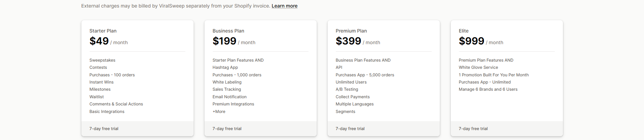This screenshot has width=644, height=140.
Task: Click the A/B Testing feature line
Action: pos(347,89)
